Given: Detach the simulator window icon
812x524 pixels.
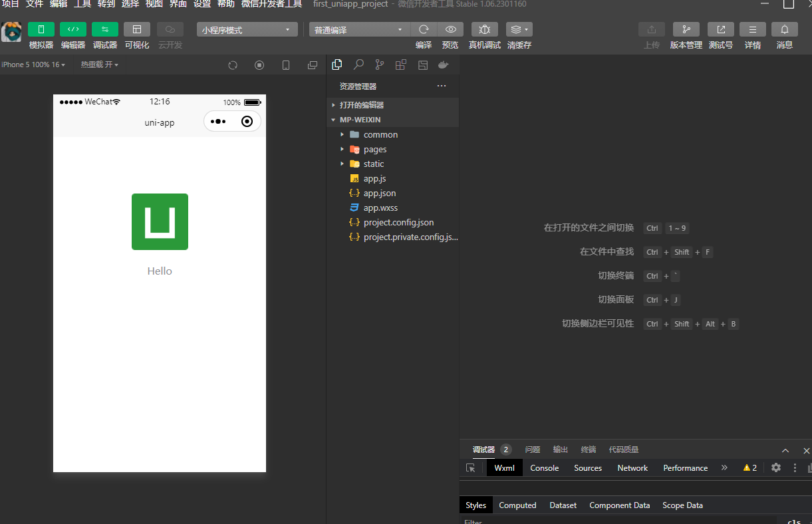Looking at the screenshot, I should (x=313, y=65).
